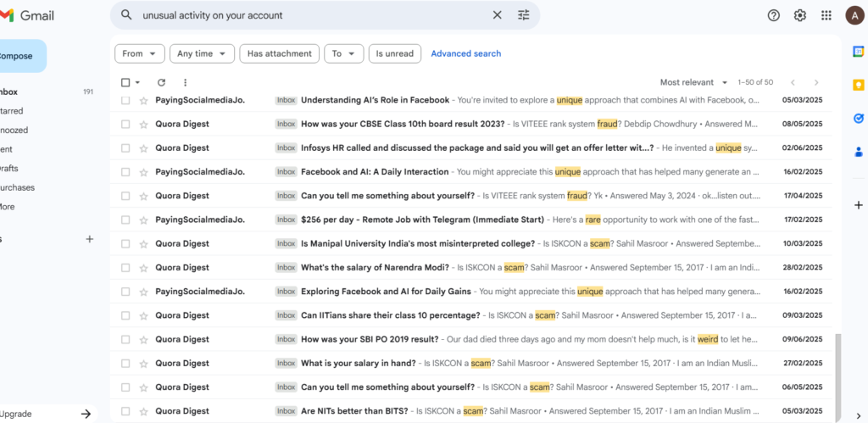Open the How was your SBI PO 2019 result email
The width and height of the screenshot is (868, 423).
[470, 339]
